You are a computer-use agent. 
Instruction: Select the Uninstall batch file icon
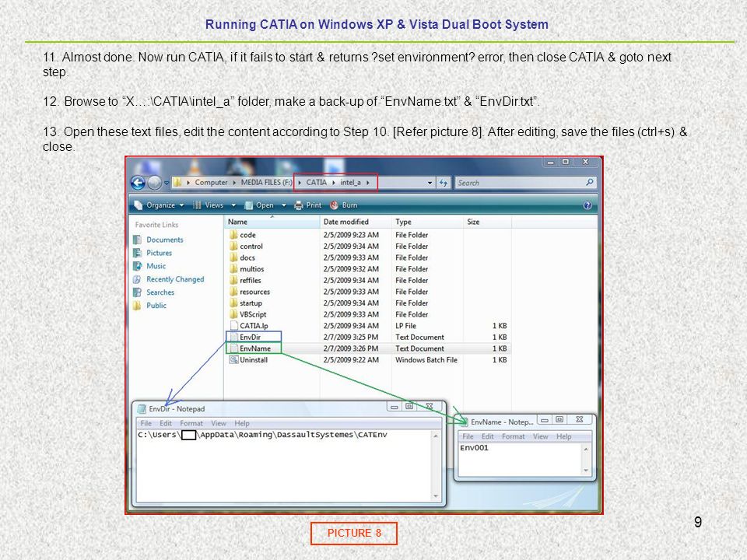coord(233,360)
